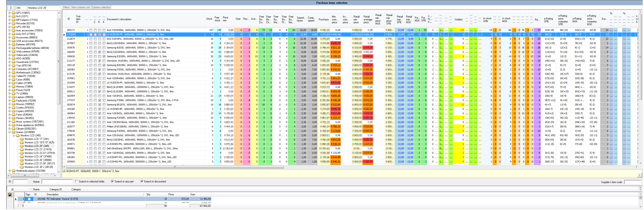This screenshot has width=644, height=210.
Task: Click the Printers folder icon
Action: pos(14,118)
